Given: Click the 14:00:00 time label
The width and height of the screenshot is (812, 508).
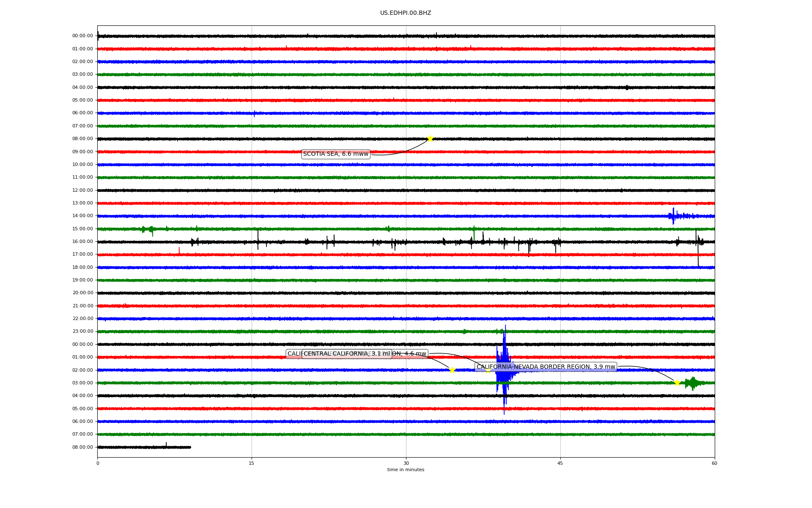Looking at the screenshot, I should [82, 216].
